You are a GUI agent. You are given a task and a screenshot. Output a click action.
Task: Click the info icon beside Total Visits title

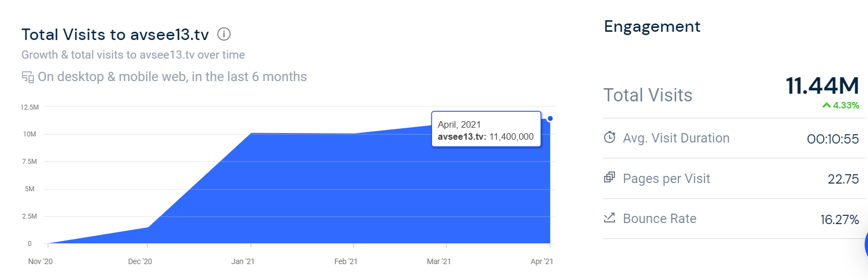[224, 34]
